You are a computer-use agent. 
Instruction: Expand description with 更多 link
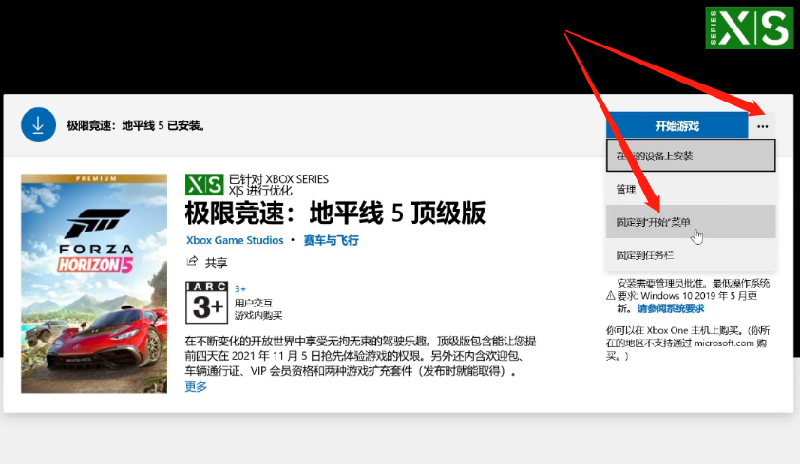click(x=195, y=386)
